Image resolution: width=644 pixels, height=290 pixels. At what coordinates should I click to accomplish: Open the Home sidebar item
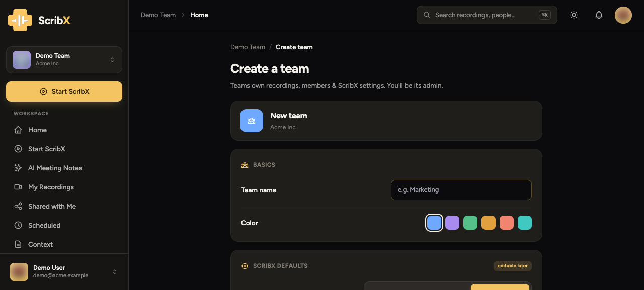point(64,130)
